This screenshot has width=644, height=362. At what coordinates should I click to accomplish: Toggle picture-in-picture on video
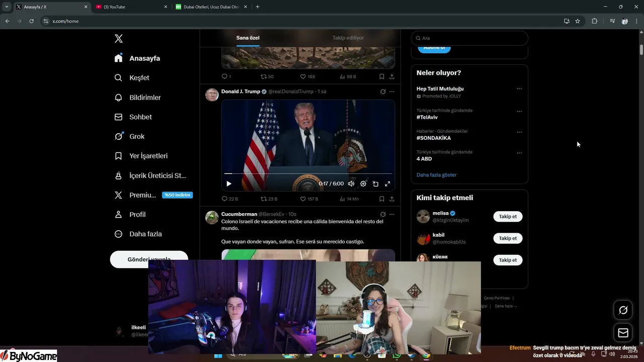tap(375, 184)
